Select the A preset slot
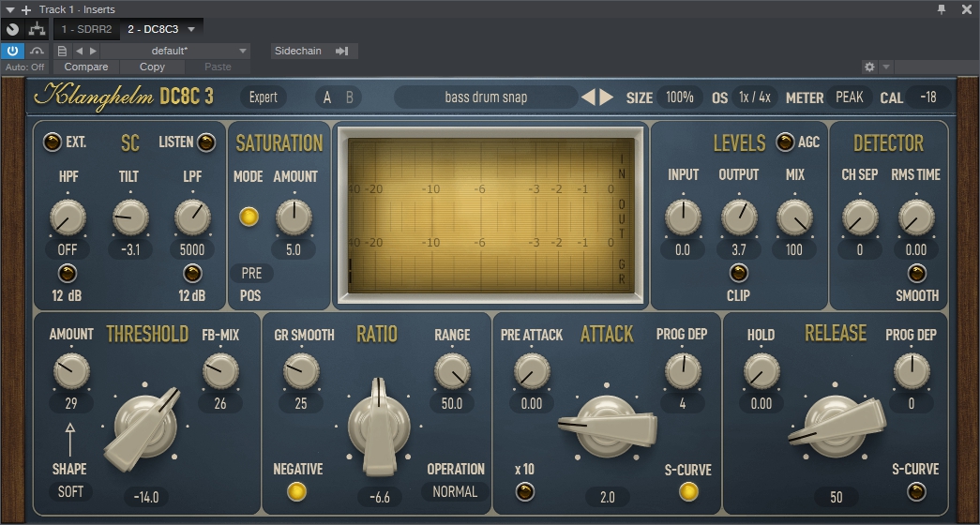Viewport: 980px width, 525px height. tap(327, 97)
